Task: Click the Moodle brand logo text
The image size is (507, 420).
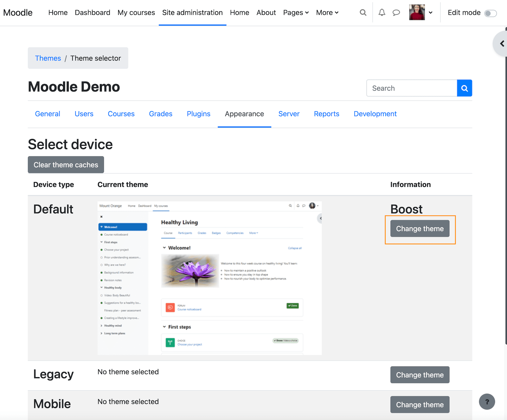Action: point(18,13)
